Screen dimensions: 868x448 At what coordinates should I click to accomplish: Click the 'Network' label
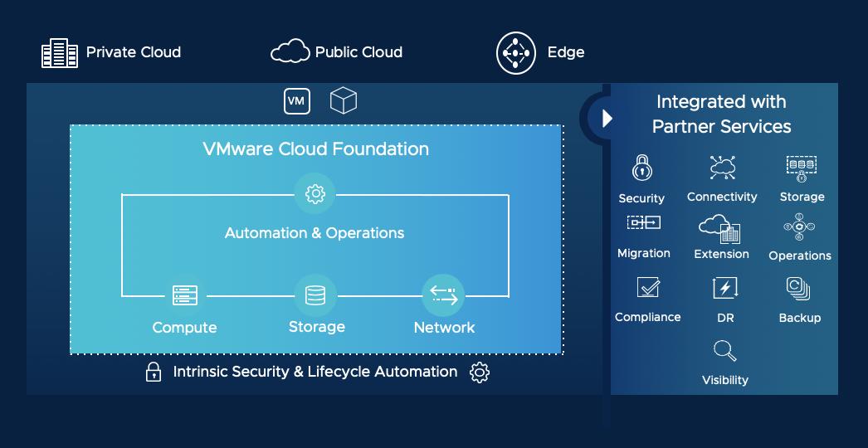pos(445,328)
